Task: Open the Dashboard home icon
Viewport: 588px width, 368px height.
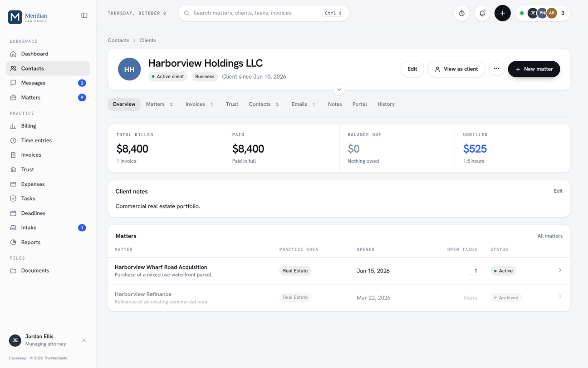Action: (x=13, y=54)
